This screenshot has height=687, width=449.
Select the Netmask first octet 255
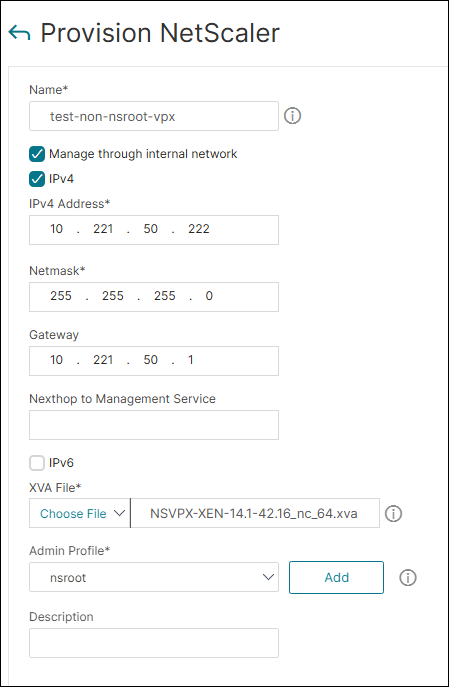[61, 296]
